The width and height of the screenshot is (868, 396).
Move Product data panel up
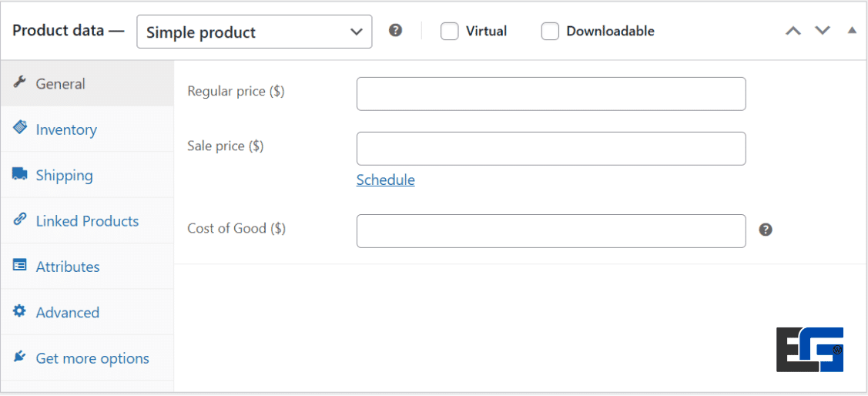[x=793, y=31]
